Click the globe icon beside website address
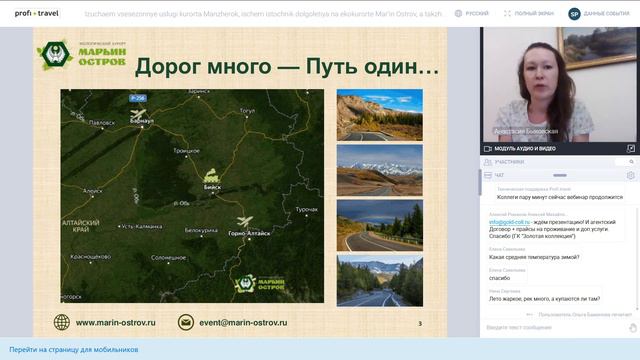Viewport: 640px width, 360px height. tap(62, 322)
